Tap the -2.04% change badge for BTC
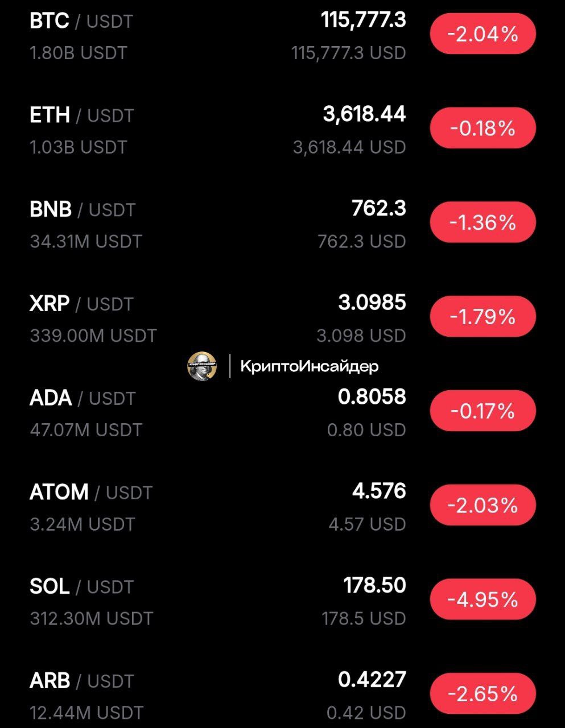The width and height of the screenshot is (565, 728). tap(482, 34)
